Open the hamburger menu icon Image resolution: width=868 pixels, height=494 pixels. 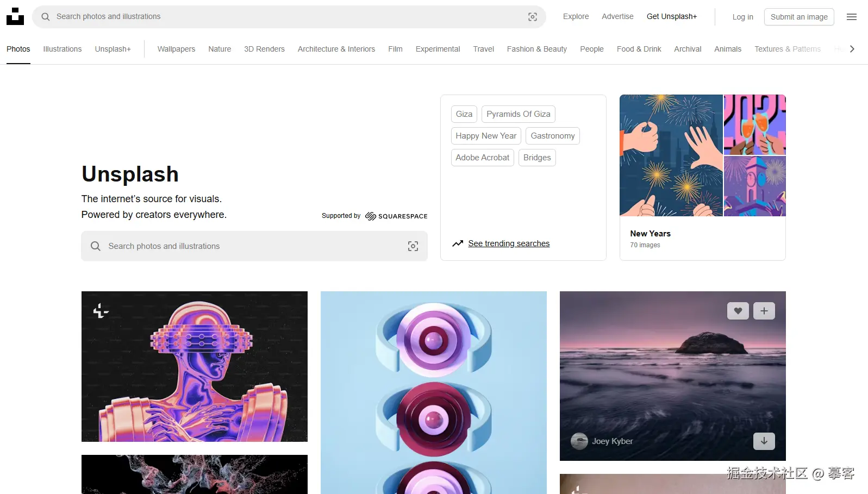click(x=852, y=17)
